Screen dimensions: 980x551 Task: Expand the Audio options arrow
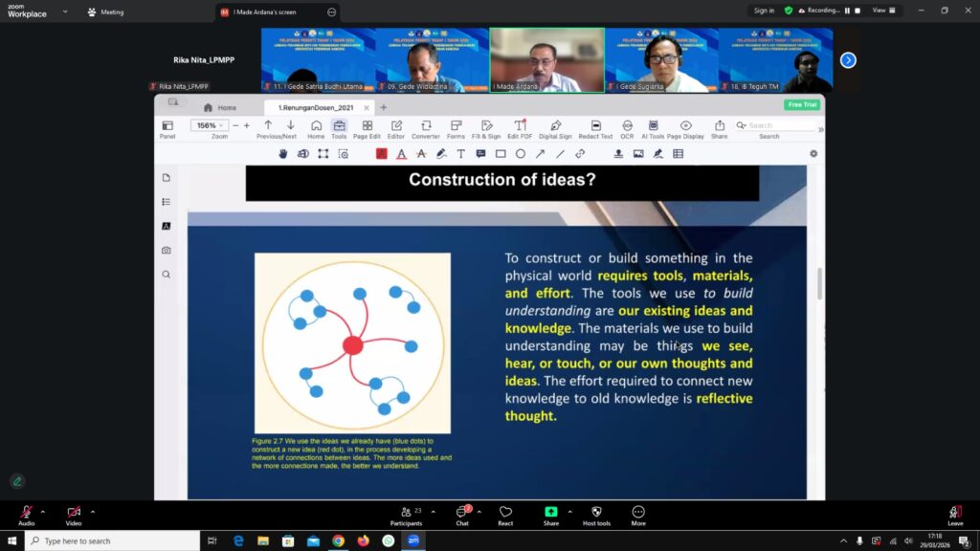coord(43,512)
